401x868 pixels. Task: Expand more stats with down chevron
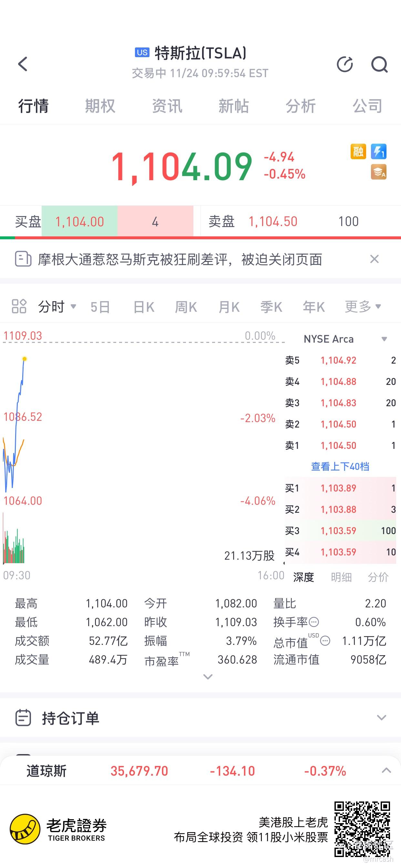coord(208,677)
